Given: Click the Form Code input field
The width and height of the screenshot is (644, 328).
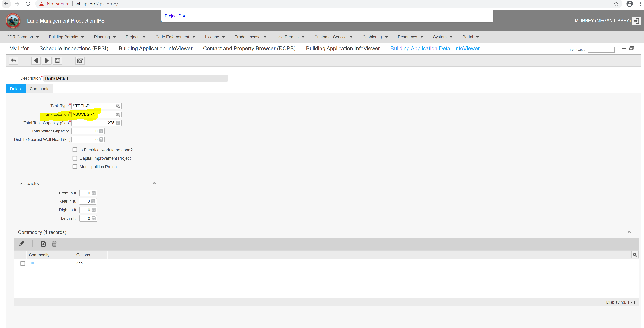Looking at the screenshot, I should (601, 50).
